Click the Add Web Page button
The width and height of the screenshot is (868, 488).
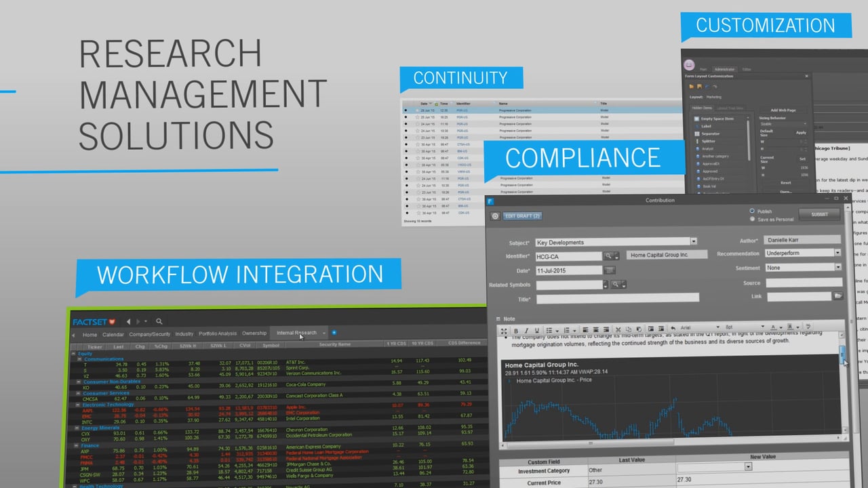(x=783, y=110)
